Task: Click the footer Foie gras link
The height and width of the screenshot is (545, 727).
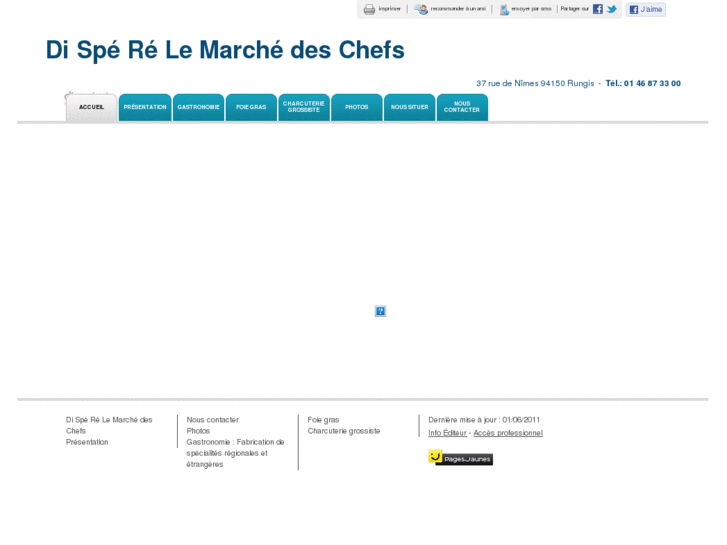Action: (323, 420)
